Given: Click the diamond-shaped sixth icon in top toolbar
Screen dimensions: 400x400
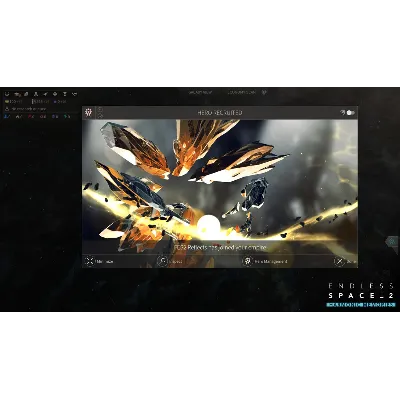Looking at the screenshot, I should [x=55, y=94].
